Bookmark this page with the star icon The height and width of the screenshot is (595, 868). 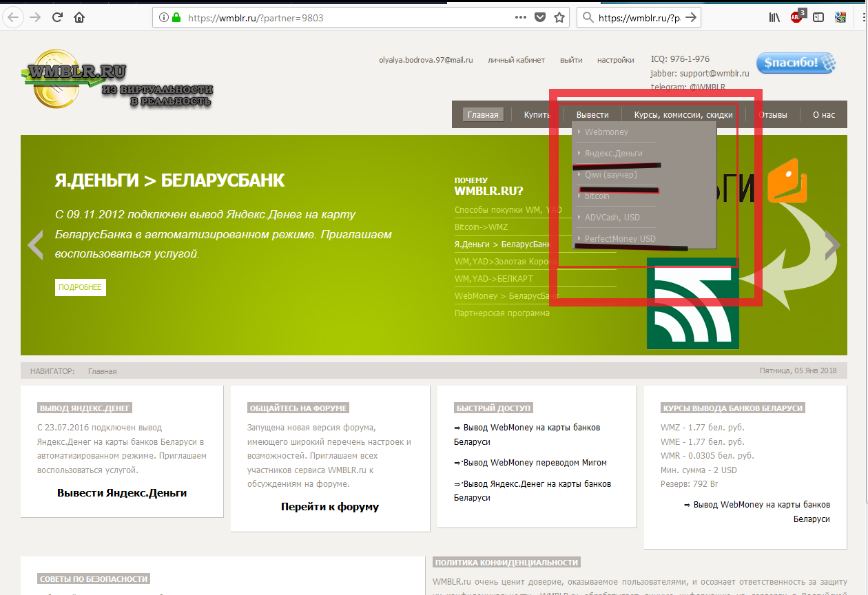(x=559, y=18)
